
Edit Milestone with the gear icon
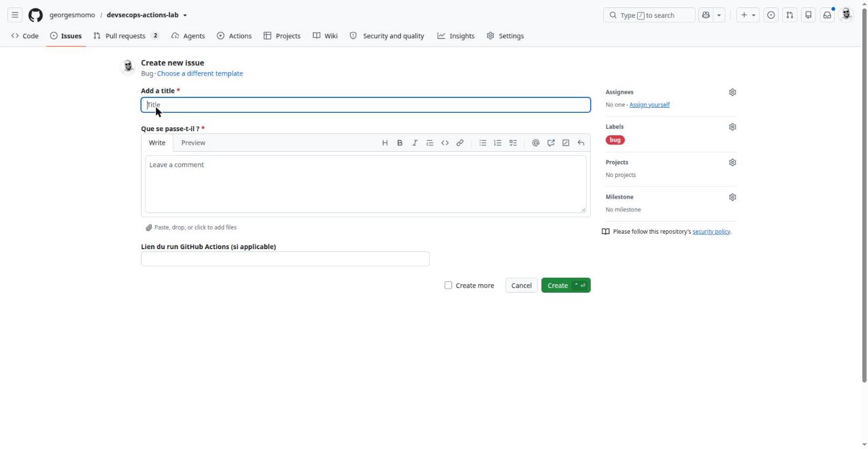click(x=732, y=197)
